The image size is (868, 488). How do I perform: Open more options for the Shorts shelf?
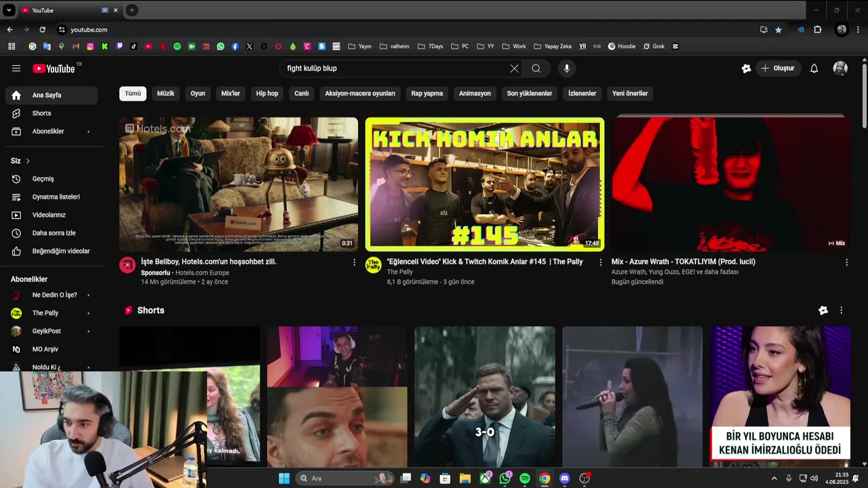point(842,310)
